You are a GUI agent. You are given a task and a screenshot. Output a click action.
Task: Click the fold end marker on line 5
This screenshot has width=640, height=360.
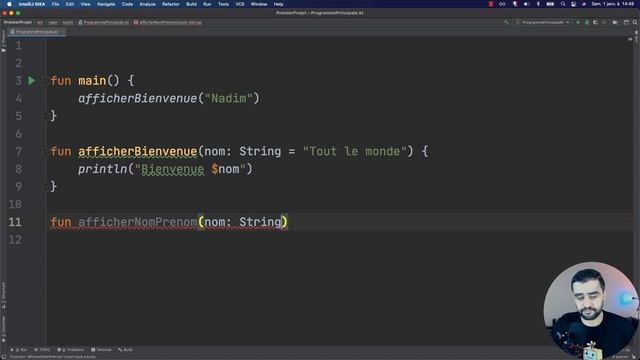point(45,116)
